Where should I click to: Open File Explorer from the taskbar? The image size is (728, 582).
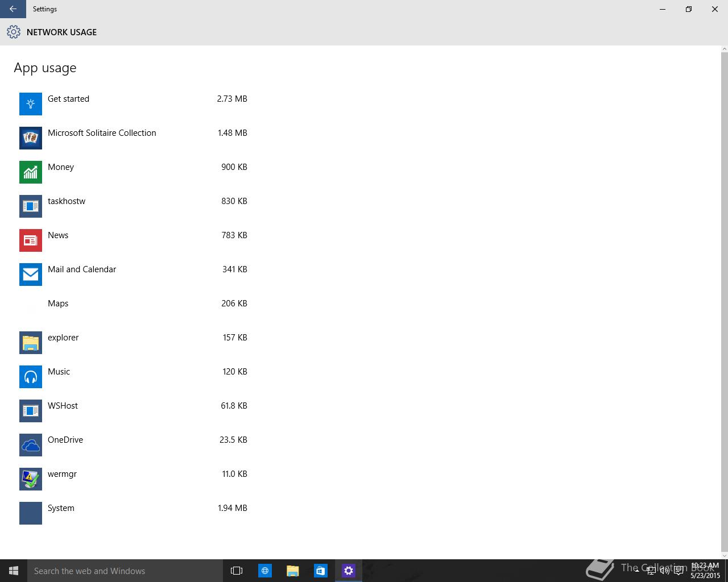293,571
